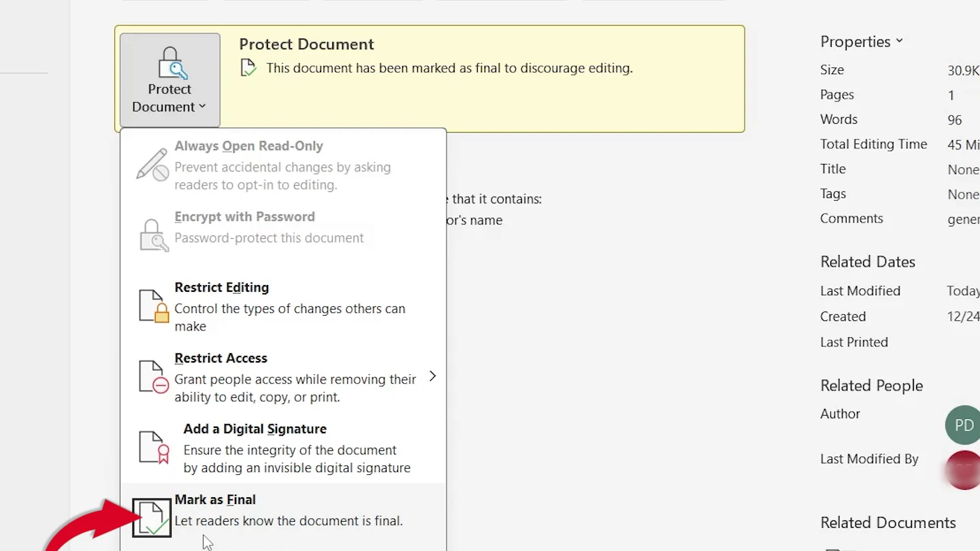The image size is (980, 551).
Task: Expand the Properties dropdown heading
Action: 862,41
